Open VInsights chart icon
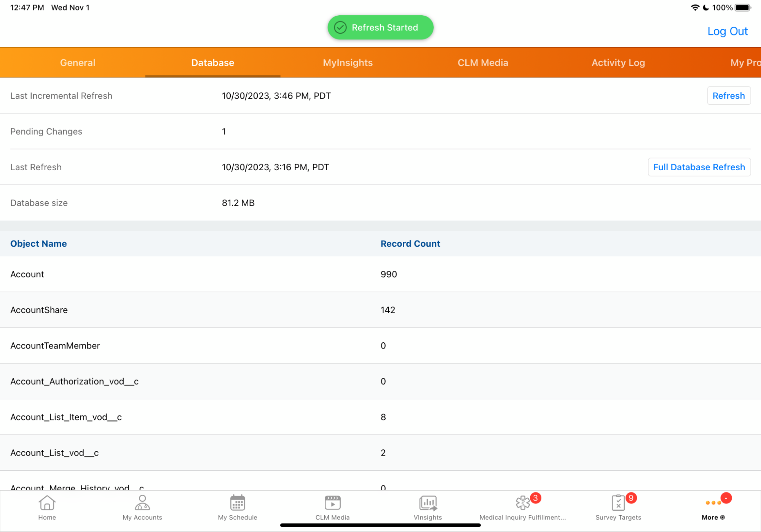 click(428, 503)
